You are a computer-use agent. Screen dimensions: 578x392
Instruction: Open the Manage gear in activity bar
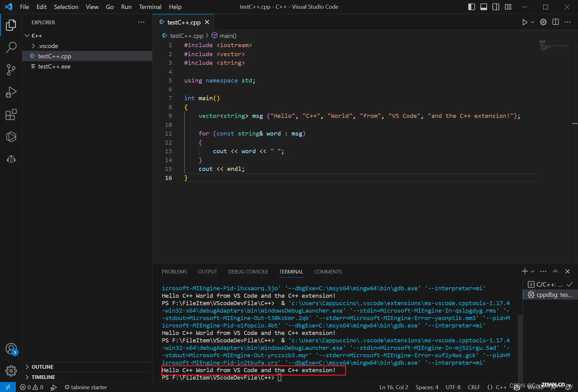pyautogui.click(x=11, y=371)
